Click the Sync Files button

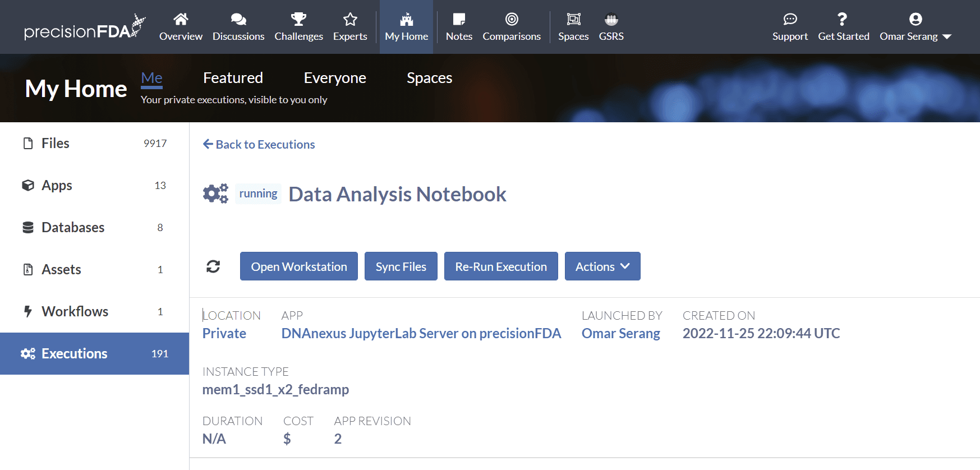[401, 266]
